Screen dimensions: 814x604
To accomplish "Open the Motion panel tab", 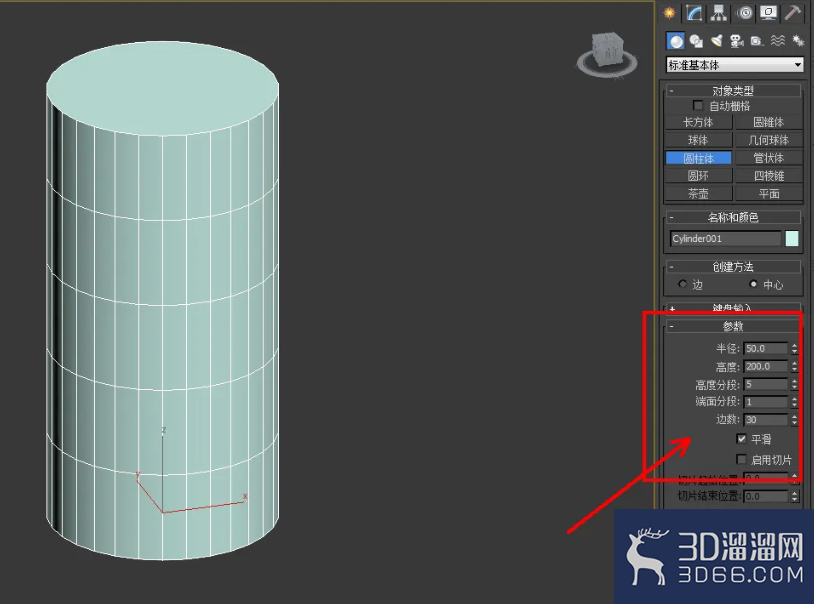I will click(x=744, y=13).
